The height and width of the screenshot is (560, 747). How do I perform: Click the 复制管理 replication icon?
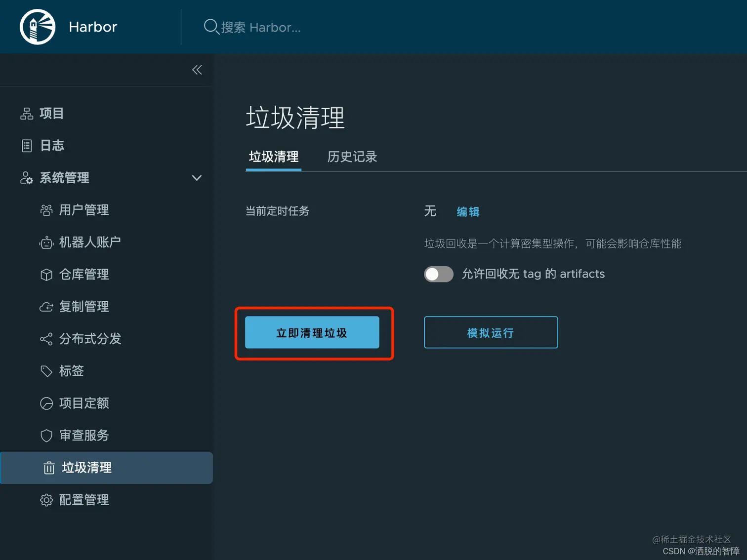click(46, 307)
